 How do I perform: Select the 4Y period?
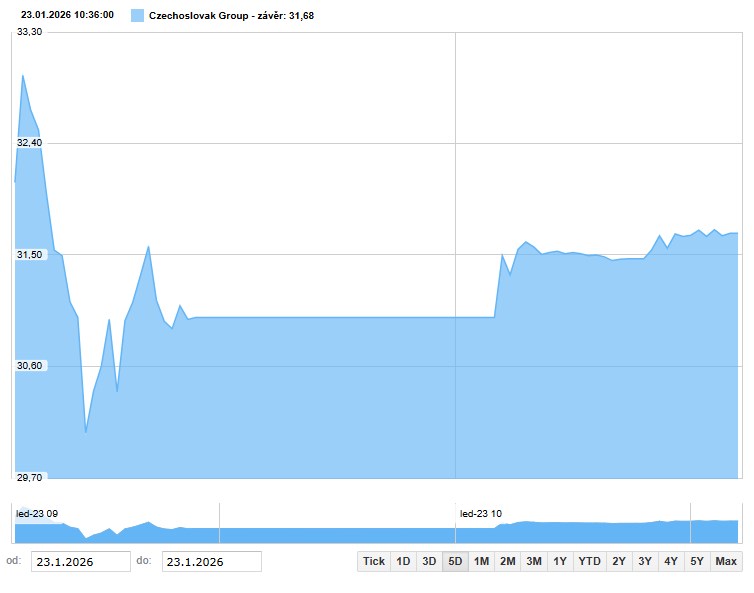pyautogui.click(x=671, y=561)
